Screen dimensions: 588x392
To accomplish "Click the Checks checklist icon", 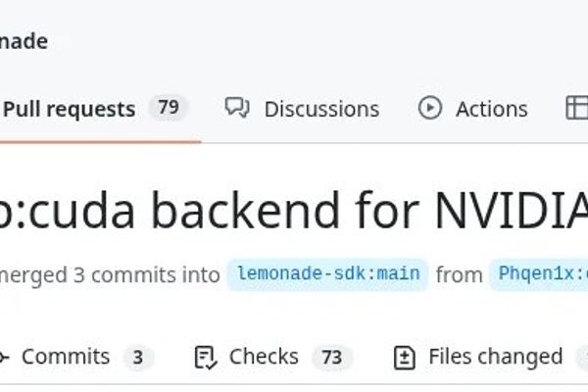I will (205, 358).
